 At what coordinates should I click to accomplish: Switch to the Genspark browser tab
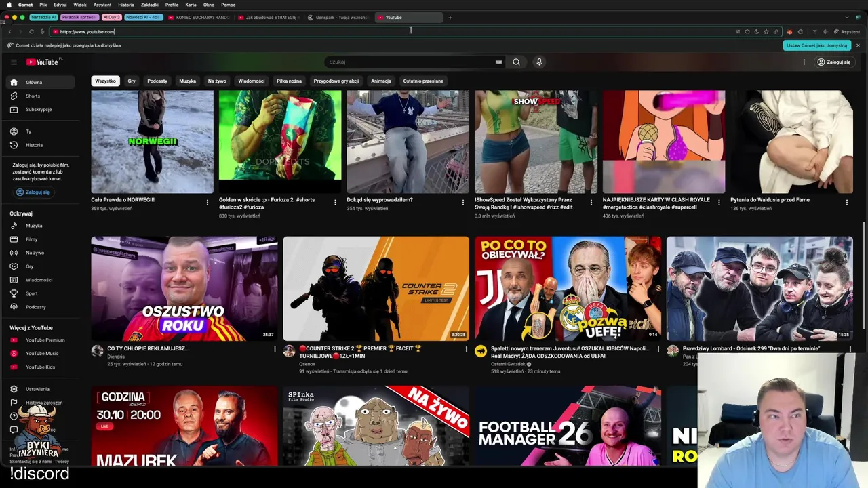click(339, 17)
